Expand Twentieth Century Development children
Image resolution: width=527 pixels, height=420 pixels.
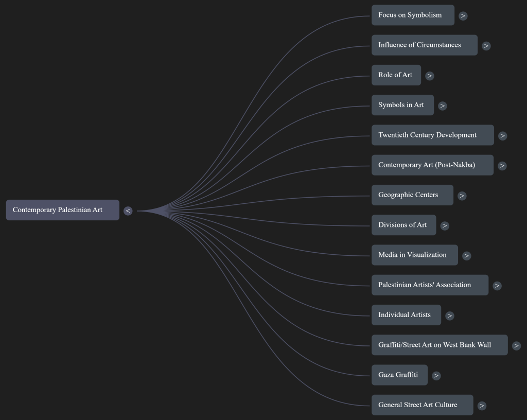coord(502,136)
